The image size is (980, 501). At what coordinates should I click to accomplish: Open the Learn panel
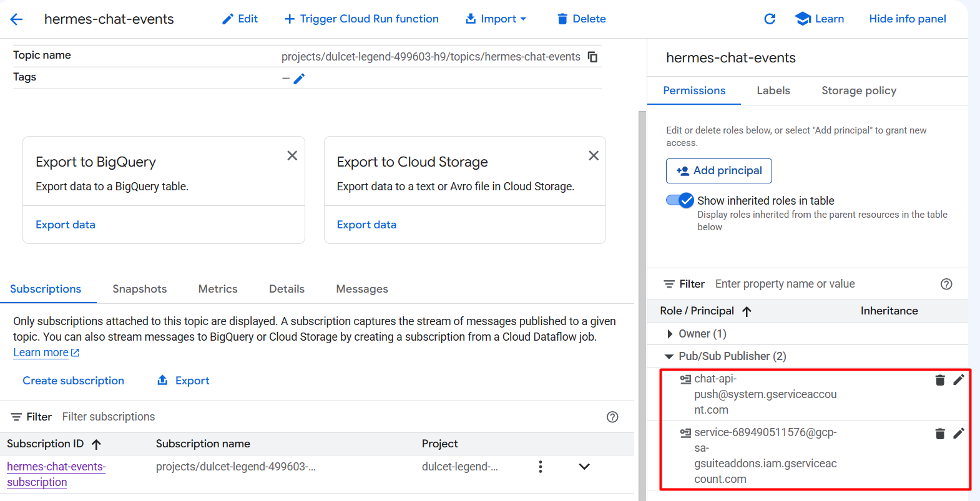[x=820, y=19]
